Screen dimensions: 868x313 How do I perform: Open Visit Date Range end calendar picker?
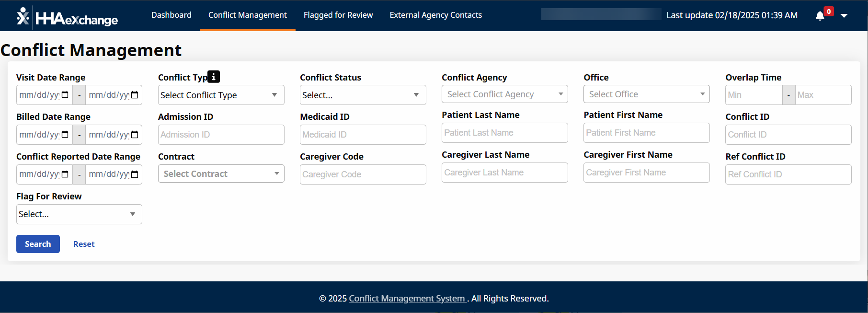(135, 95)
